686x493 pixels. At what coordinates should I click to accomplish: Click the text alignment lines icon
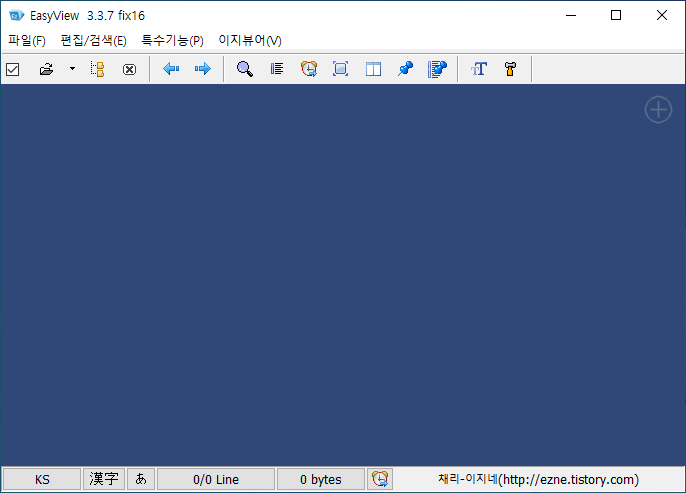277,69
